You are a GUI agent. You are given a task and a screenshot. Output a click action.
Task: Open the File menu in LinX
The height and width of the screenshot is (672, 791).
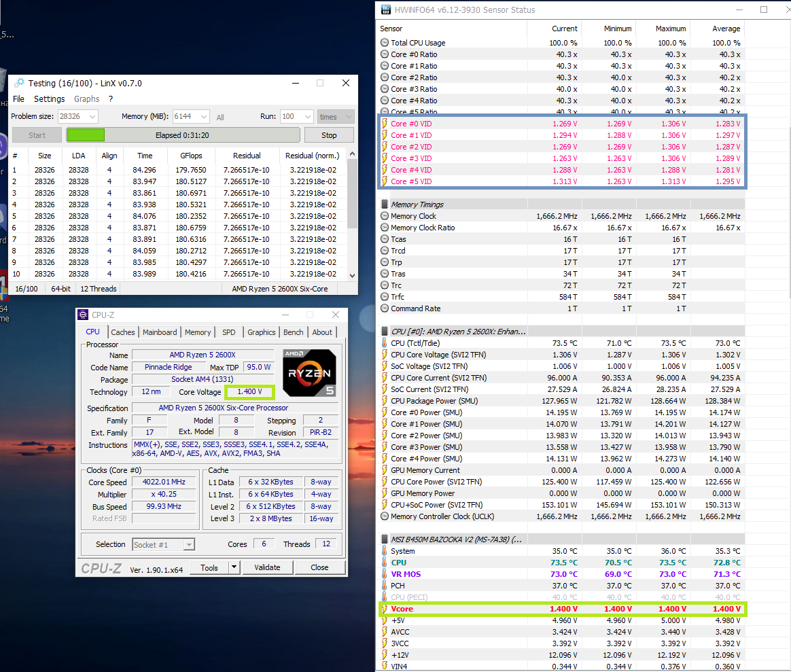pyautogui.click(x=18, y=99)
